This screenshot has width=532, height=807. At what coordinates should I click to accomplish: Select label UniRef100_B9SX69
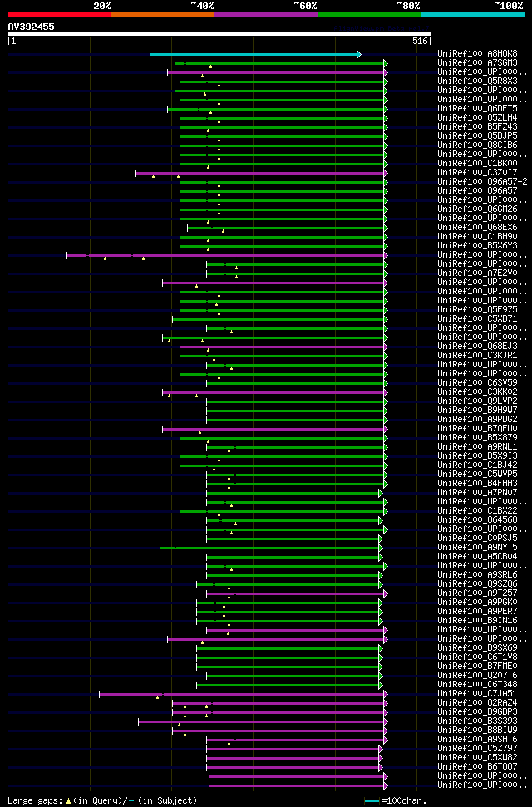(x=477, y=647)
